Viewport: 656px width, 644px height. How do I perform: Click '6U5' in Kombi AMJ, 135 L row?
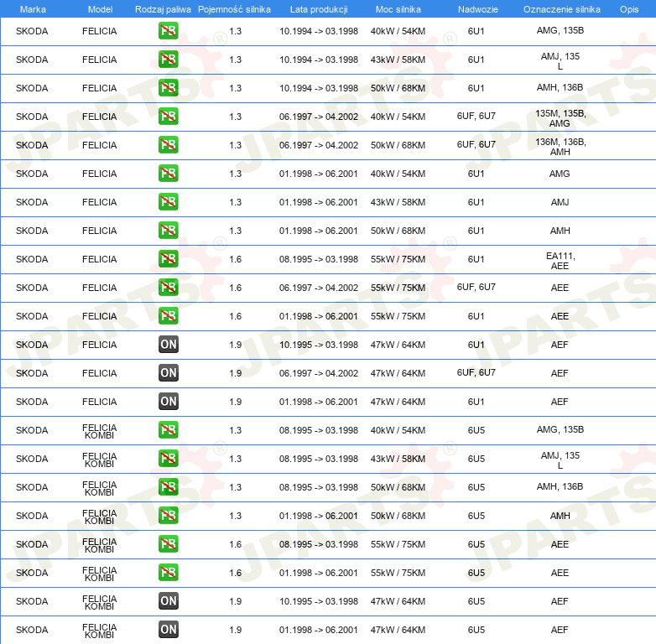[476, 459]
